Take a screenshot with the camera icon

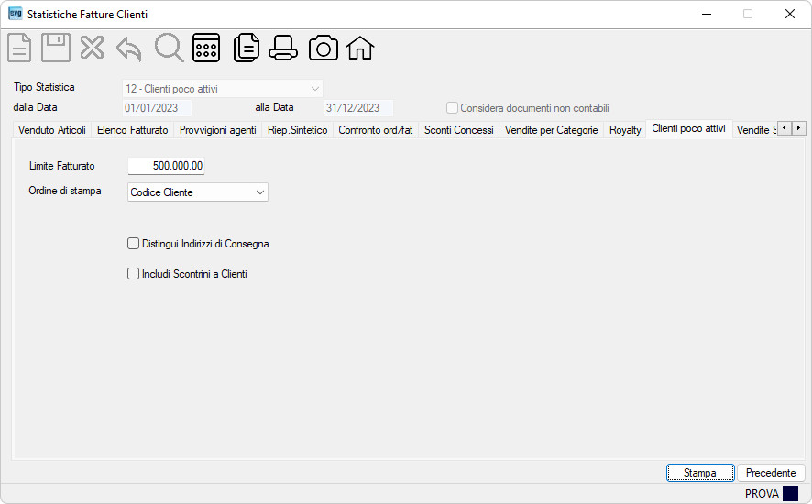pyautogui.click(x=324, y=49)
